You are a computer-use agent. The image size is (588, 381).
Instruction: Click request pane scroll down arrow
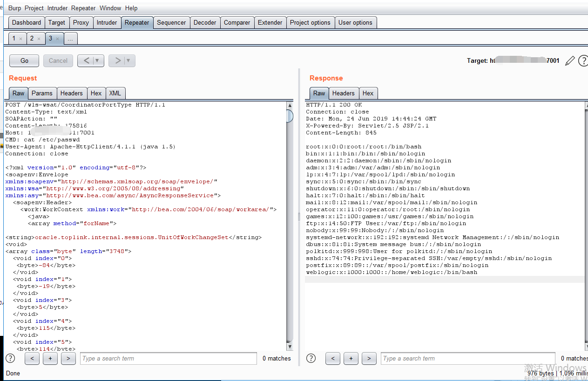click(290, 347)
